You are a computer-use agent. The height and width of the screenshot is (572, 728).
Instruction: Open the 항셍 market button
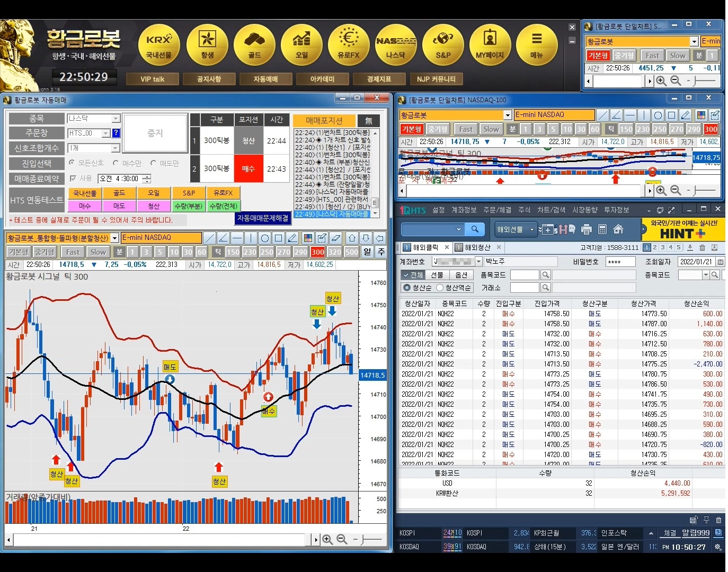pos(207,45)
